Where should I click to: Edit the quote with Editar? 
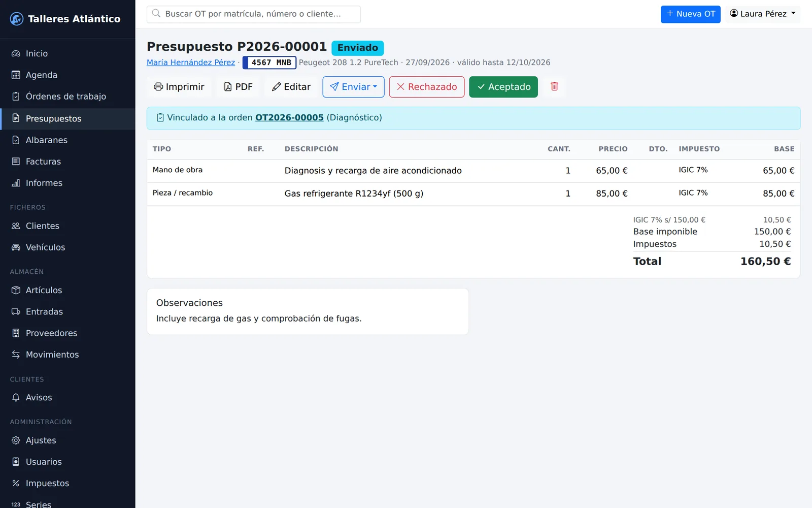tap(291, 87)
